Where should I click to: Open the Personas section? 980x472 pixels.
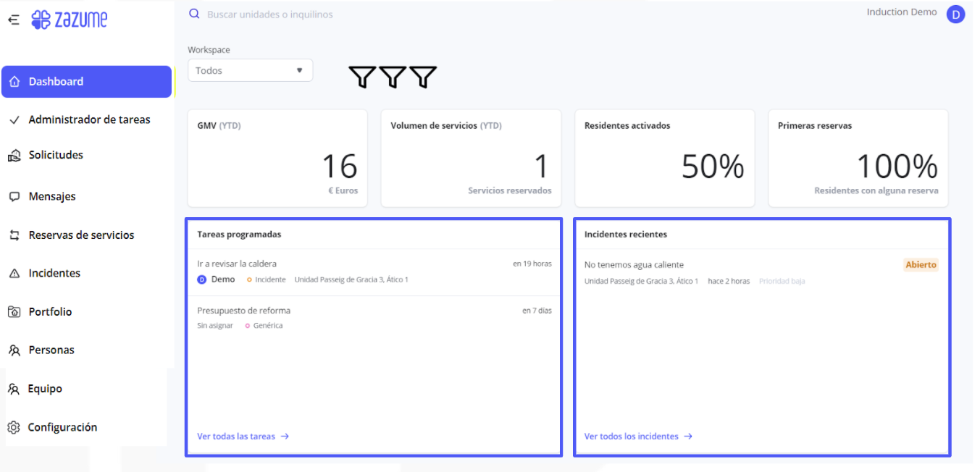(51, 350)
